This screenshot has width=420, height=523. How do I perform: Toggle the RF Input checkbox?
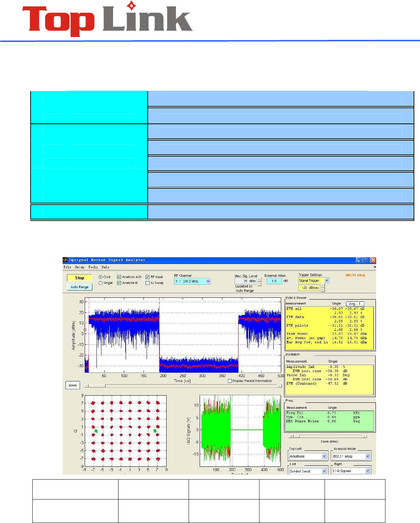(147, 277)
